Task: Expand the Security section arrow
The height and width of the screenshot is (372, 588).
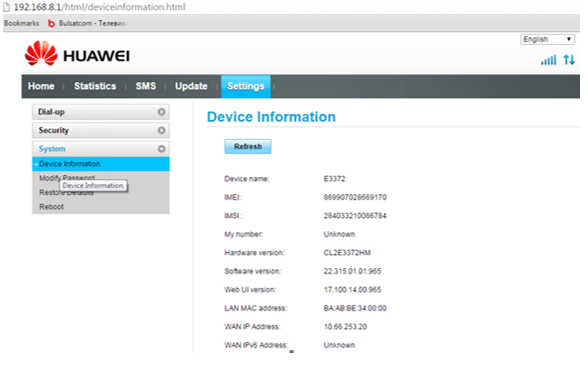Action: (161, 130)
